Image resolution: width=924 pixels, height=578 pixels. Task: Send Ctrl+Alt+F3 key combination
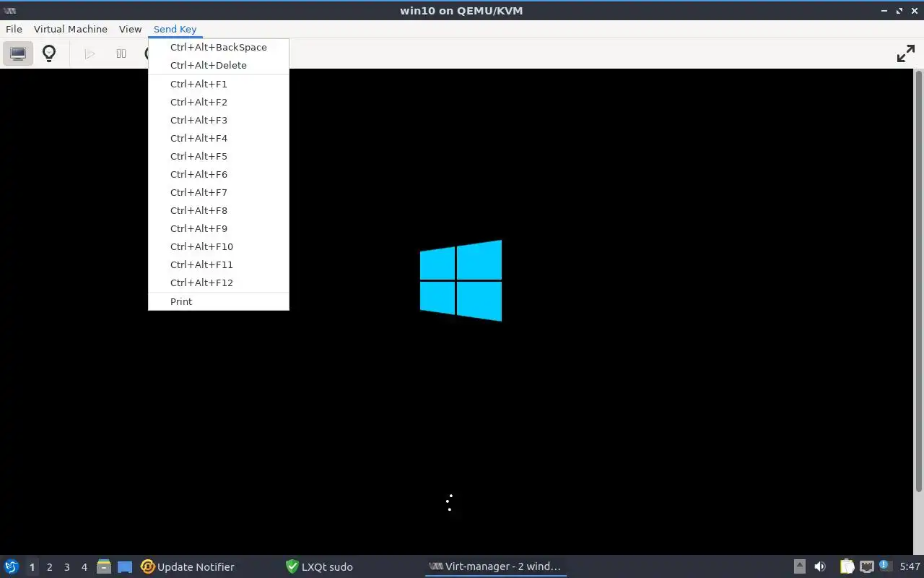[219, 120]
